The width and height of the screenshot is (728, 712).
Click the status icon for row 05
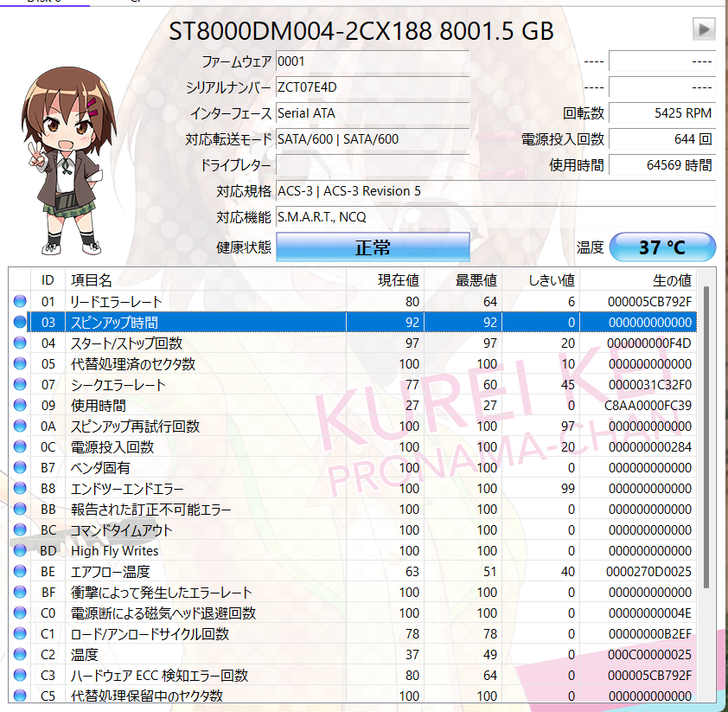(x=20, y=363)
